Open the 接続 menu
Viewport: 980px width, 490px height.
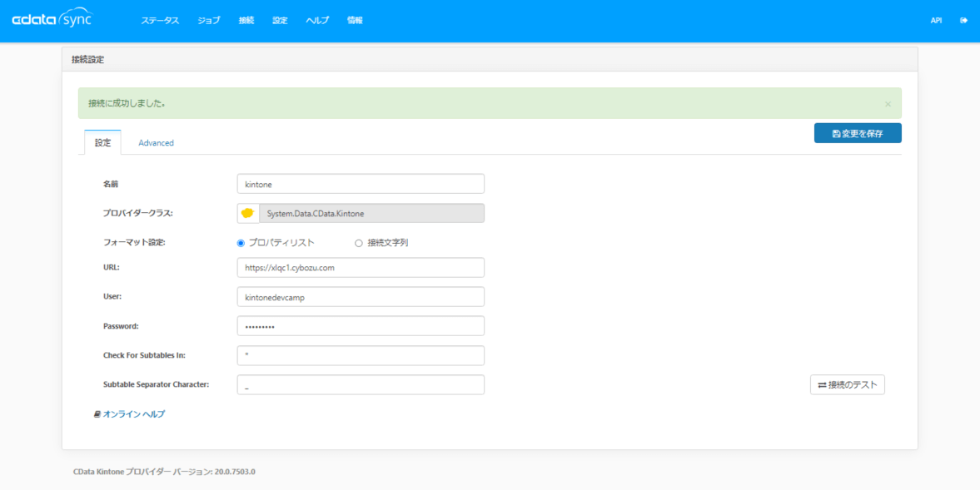point(246,21)
